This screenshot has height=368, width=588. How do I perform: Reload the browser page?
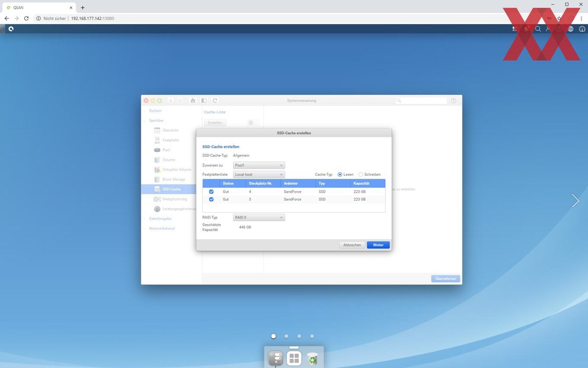click(x=26, y=18)
